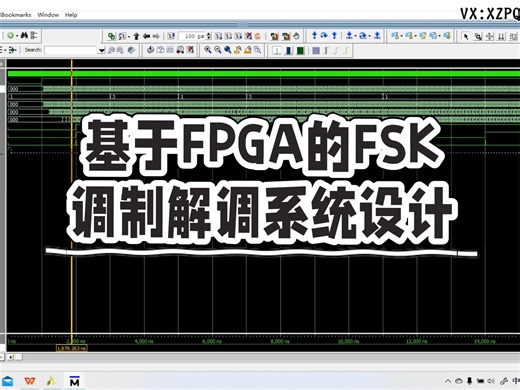Click the horizontal scrollbar thumb
The height and width of the screenshot is (390, 520).
(18, 357)
